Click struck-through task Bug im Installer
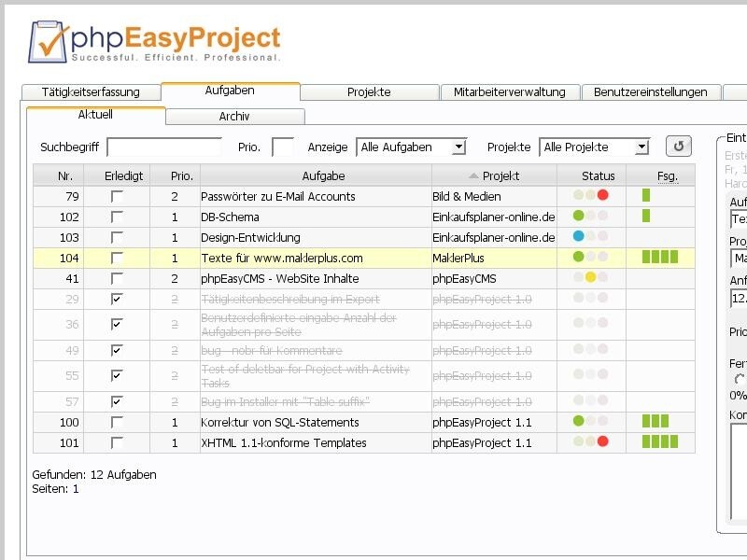The height and width of the screenshot is (560, 747). [x=286, y=402]
